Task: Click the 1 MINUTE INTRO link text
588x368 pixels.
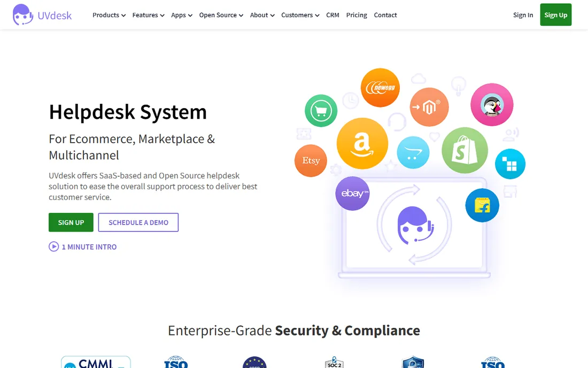Action: point(89,247)
